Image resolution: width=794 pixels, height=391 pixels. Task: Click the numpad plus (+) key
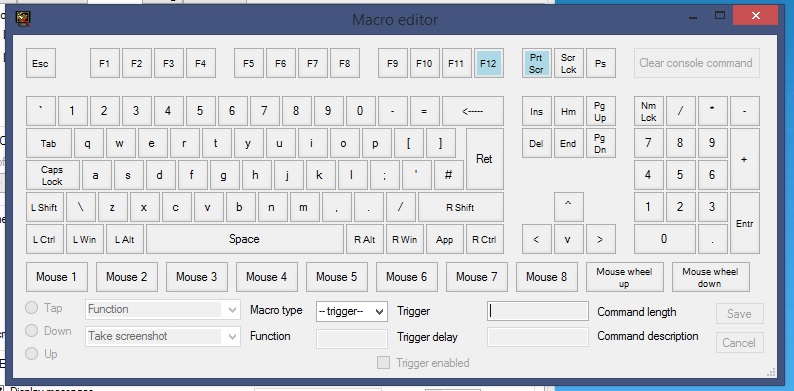(x=744, y=159)
